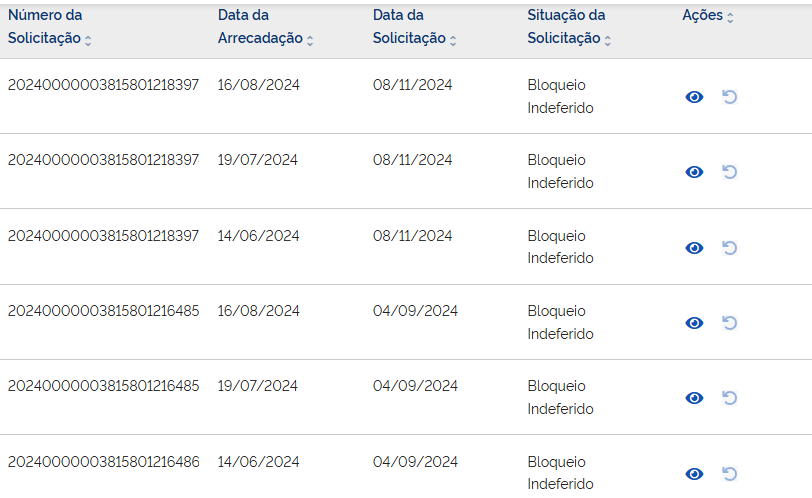Viewport: 812px width, 498px height.
Task: View details of the request collected 16/08/2024, requested 04/09/2024
Action: tap(694, 323)
